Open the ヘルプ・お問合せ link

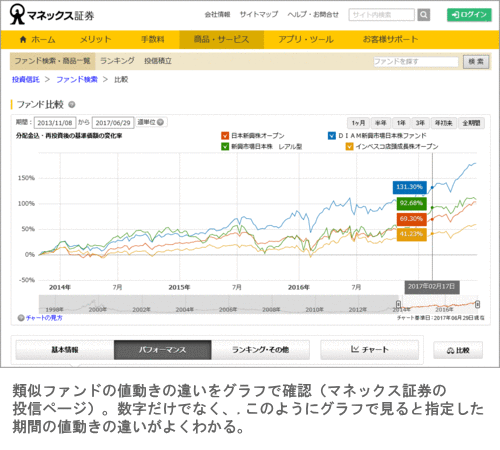click(x=313, y=15)
